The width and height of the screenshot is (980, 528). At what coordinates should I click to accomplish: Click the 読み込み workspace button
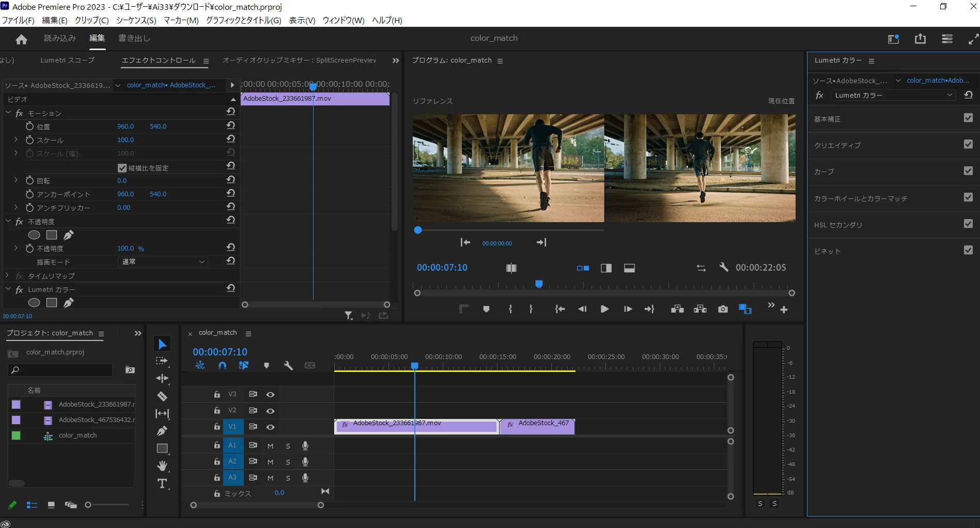pyautogui.click(x=60, y=38)
